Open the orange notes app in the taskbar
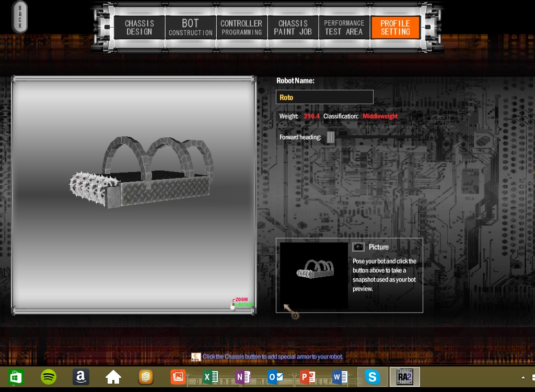 146,377
